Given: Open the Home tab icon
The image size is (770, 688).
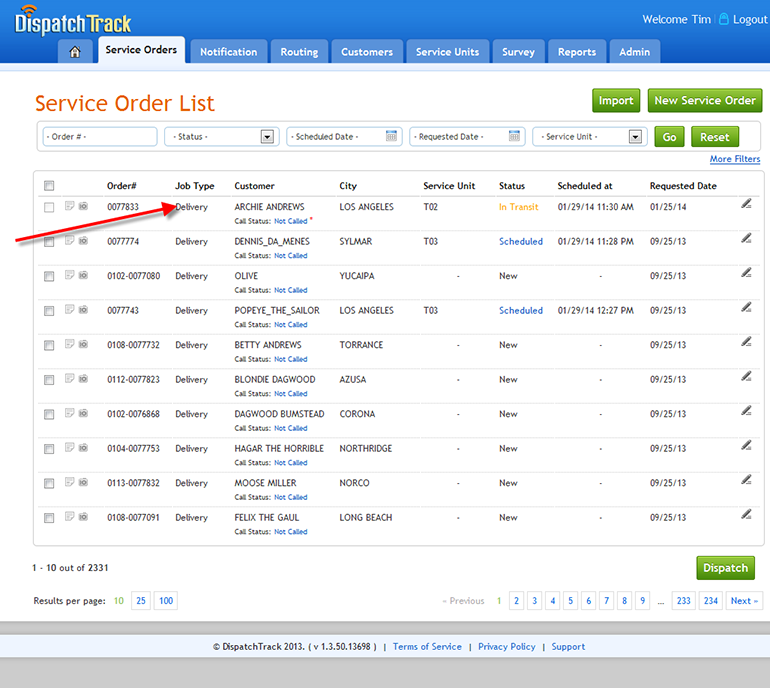Looking at the screenshot, I should [75, 52].
